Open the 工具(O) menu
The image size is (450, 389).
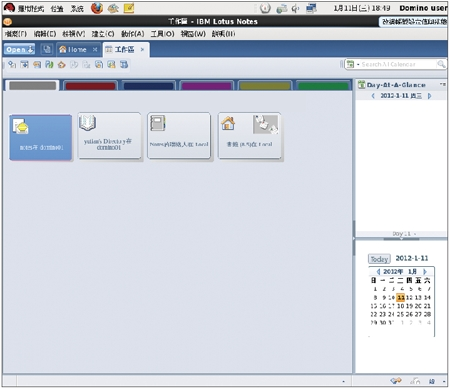tap(162, 34)
